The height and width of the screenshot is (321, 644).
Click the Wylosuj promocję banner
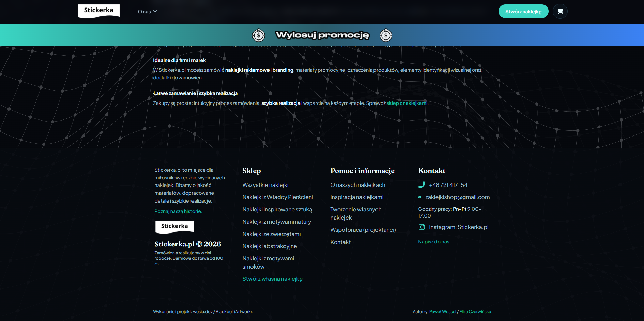322,35
